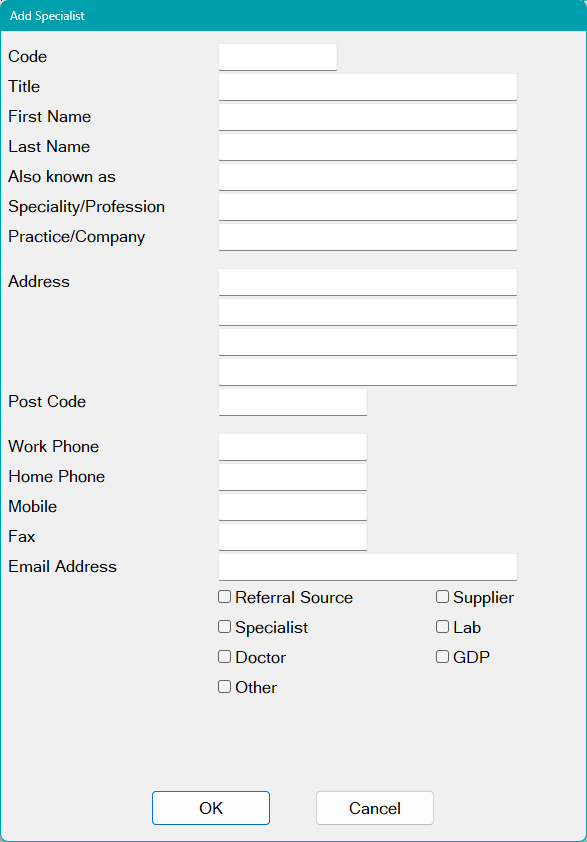
Task: Check the Supplier option
Action: 442,596
